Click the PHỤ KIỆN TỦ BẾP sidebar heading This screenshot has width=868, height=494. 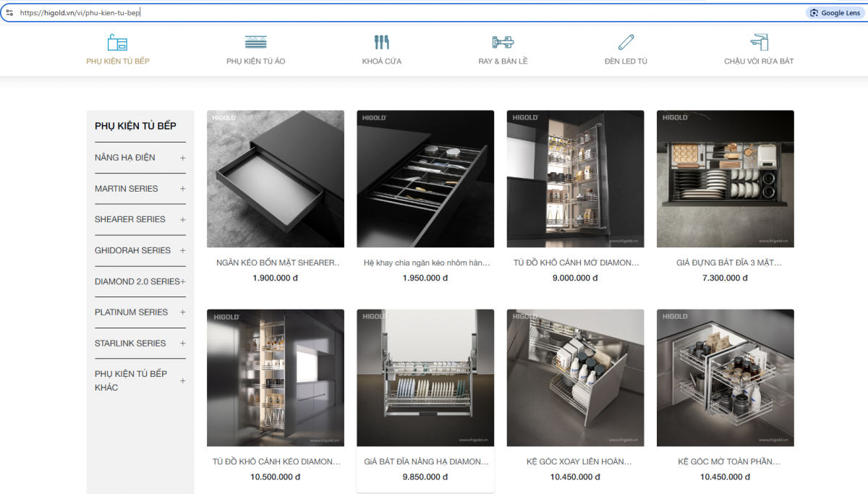[x=135, y=126]
